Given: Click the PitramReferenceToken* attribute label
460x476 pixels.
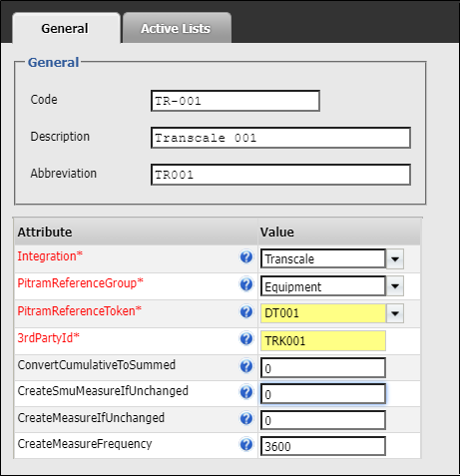Looking at the screenshot, I should (x=80, y=311).
